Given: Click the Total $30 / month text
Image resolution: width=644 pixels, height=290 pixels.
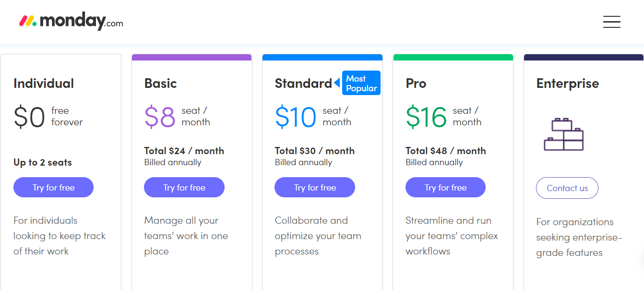Looking at the screenshot, I should [314, 151].
